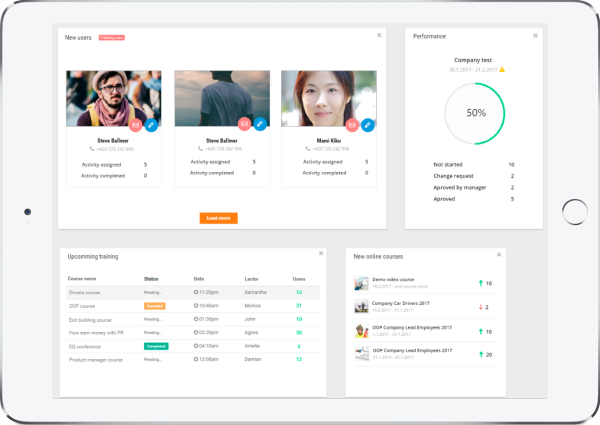Click Mani Kiku name label
This screenshot has width=600, height=425.
329,140
